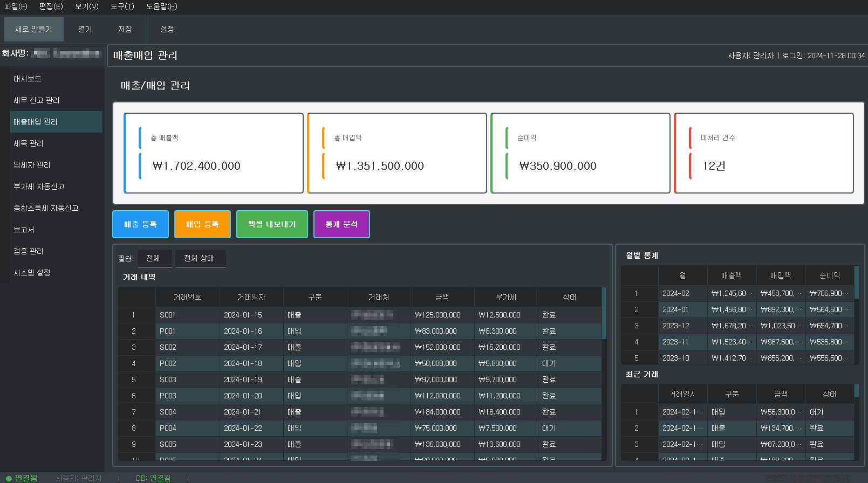Click the 총 매출액 summary card
Viewport: 868px width, 483px height.
[214, 153]
